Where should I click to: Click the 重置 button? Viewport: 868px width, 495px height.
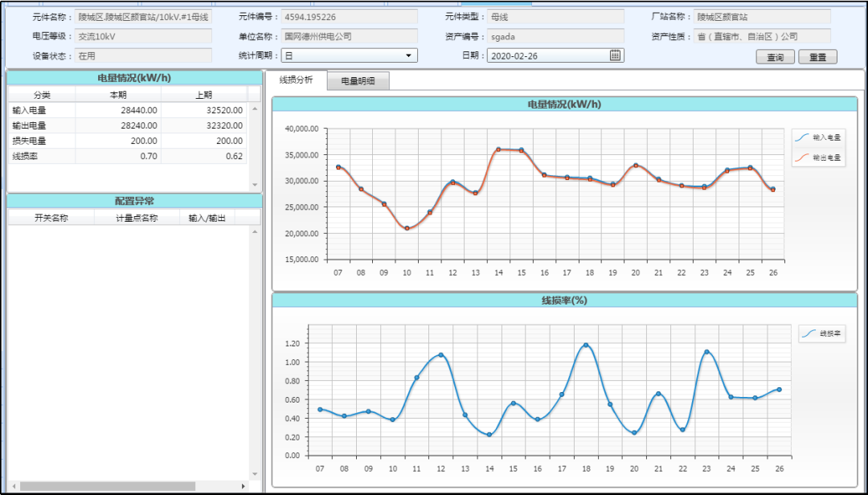click(817, 57)
